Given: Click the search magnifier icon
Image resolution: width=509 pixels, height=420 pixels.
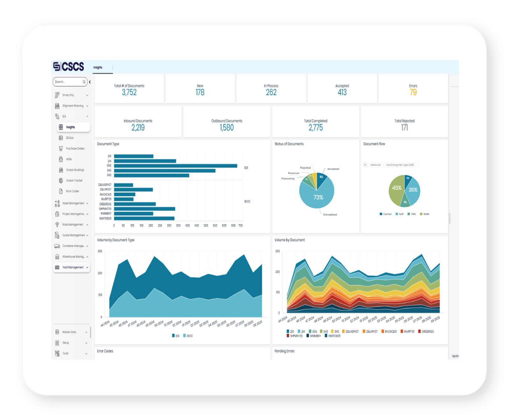Looking at the screenshot, I should 84,82.
